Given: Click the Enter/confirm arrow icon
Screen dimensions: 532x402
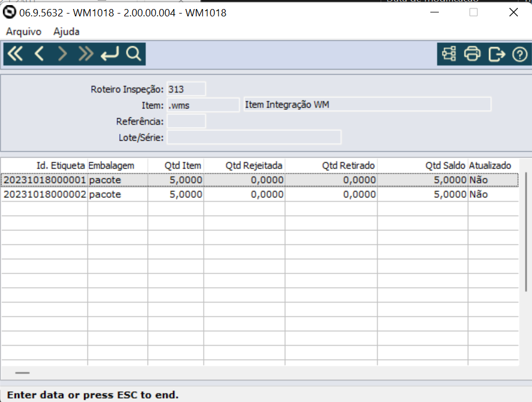Looking at the screenshot, I should tap(110, 54).
